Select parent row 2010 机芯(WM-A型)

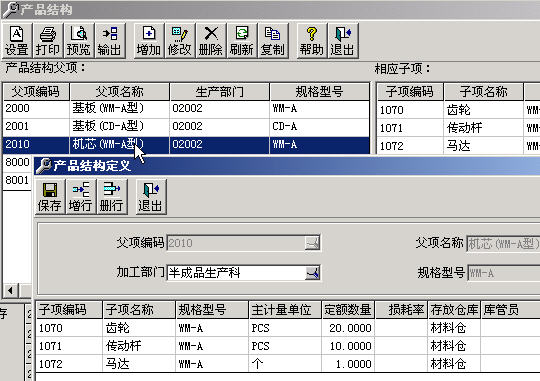pyautogui.click(x=186, y=144)
